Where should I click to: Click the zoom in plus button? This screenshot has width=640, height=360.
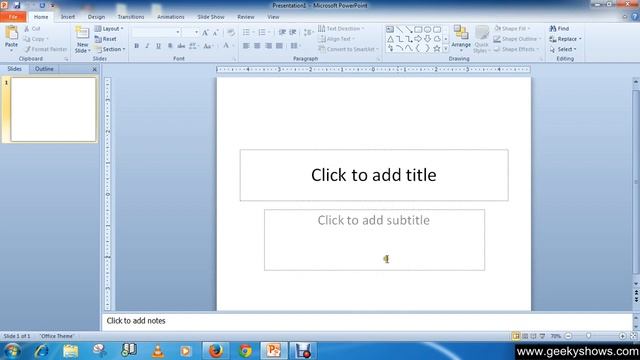click(x=622, y=336)
